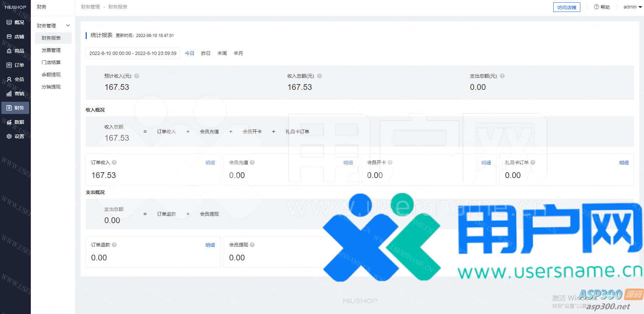The height and width of the screenshot is (314, 644).
Task: Click 礼品卡订单 in the income formula
Action: [x=297, y=132]
